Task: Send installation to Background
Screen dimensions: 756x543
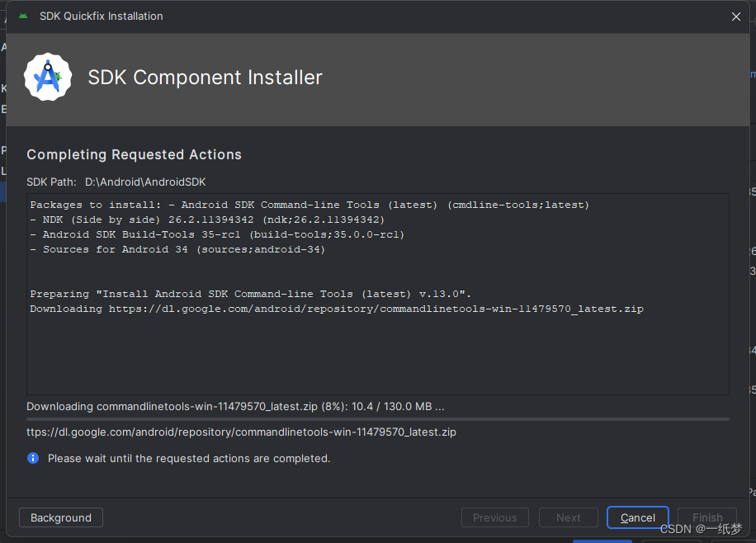Action: click(61, 517)
